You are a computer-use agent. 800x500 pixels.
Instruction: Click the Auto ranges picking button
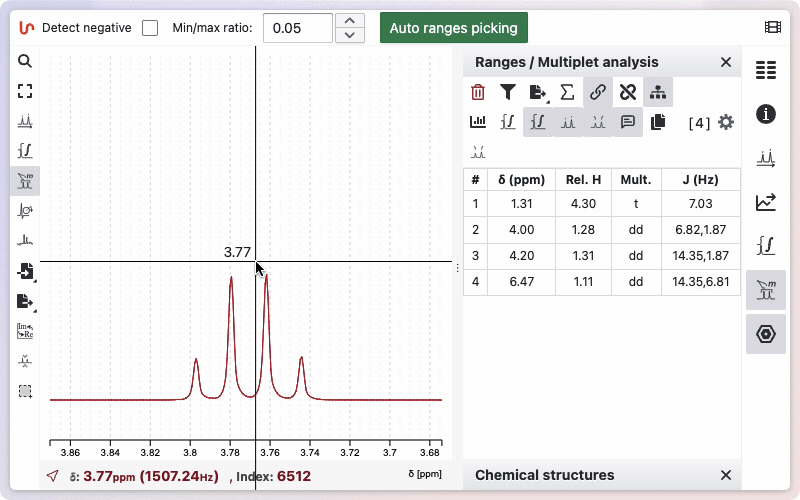coord(453,28)
